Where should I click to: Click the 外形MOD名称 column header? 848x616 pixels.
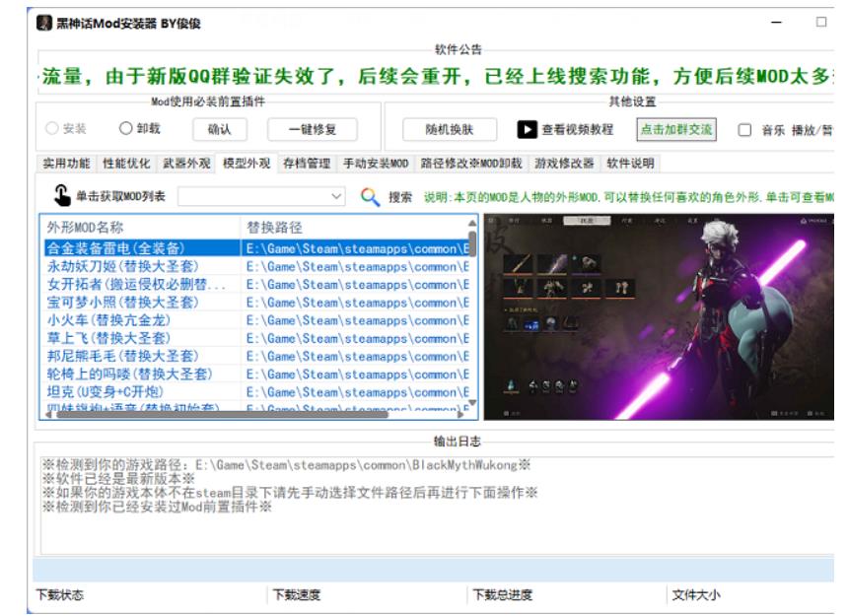(142, 227)
